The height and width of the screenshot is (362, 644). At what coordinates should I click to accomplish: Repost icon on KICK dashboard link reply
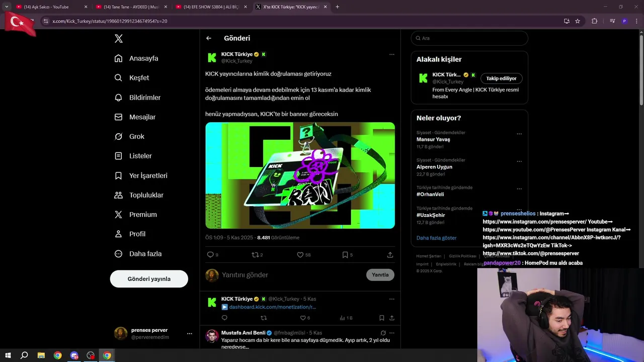pos(264,318)
